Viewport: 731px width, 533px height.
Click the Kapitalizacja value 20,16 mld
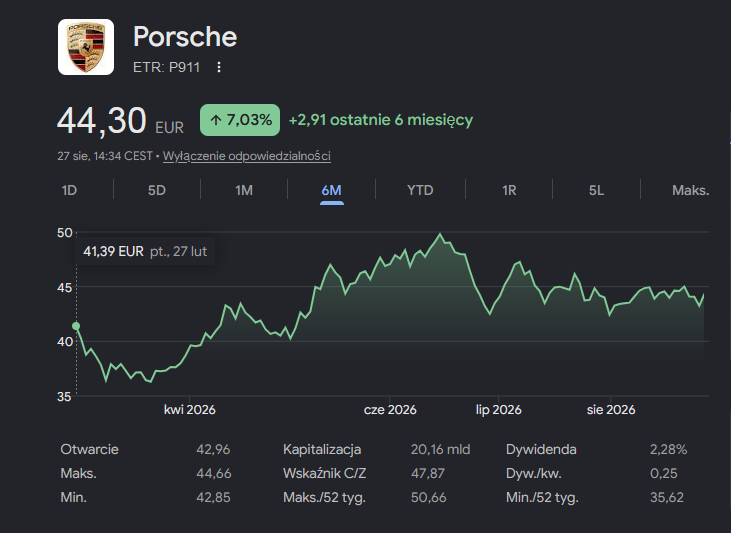[441, 450]
